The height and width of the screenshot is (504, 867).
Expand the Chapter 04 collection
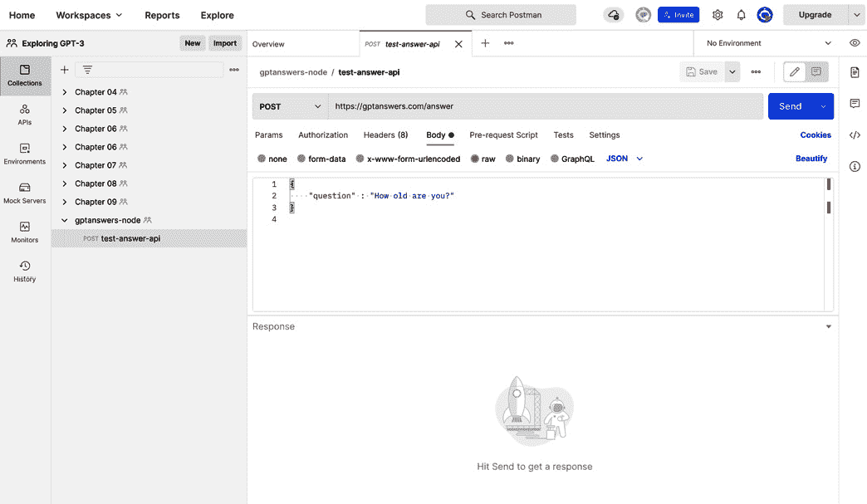(x=64, y=91)
